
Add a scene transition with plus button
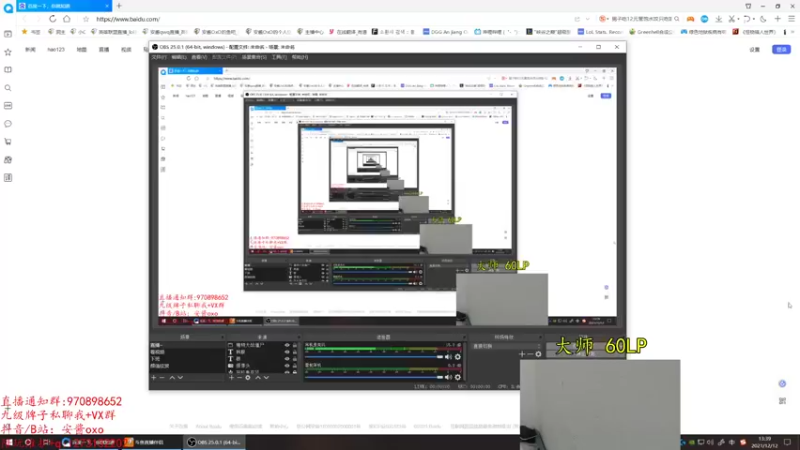[521, 354]
